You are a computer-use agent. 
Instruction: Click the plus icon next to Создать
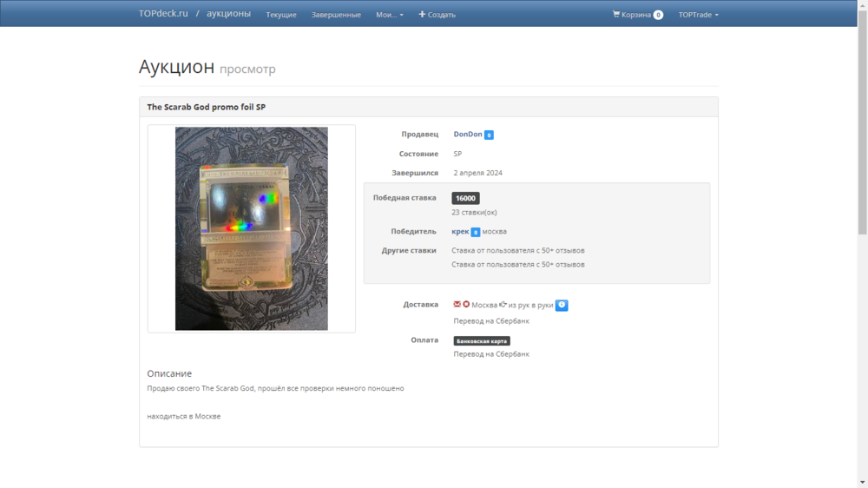[422, 14]
